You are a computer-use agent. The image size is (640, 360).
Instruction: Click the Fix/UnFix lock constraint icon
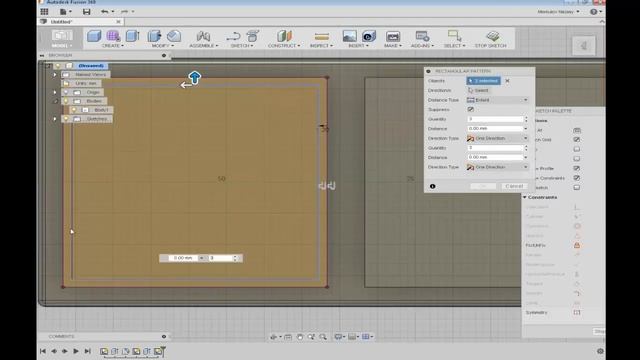577,245
